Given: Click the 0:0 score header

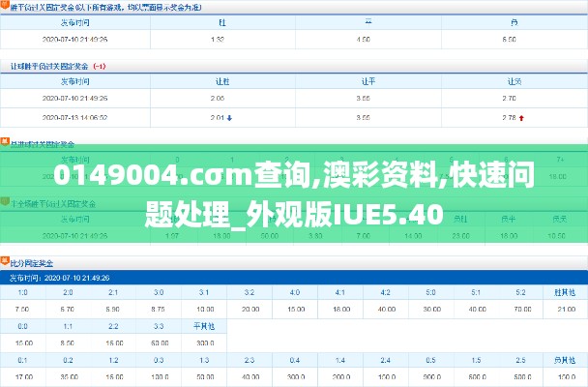Looking at the screenshot, I should click(x=22, y=326).
